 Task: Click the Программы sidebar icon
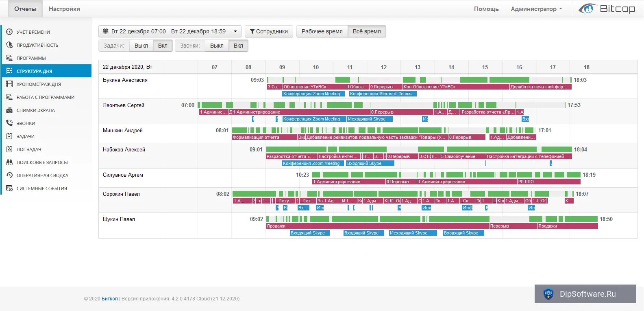tap(9, 58)
